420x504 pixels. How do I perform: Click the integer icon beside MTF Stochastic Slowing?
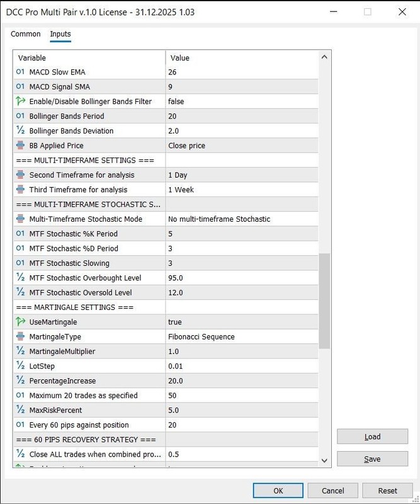pos(20,263)
